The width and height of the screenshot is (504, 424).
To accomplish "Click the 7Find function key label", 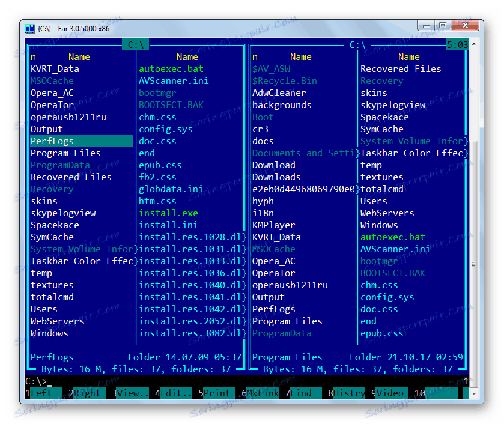I will click(303, 393).
